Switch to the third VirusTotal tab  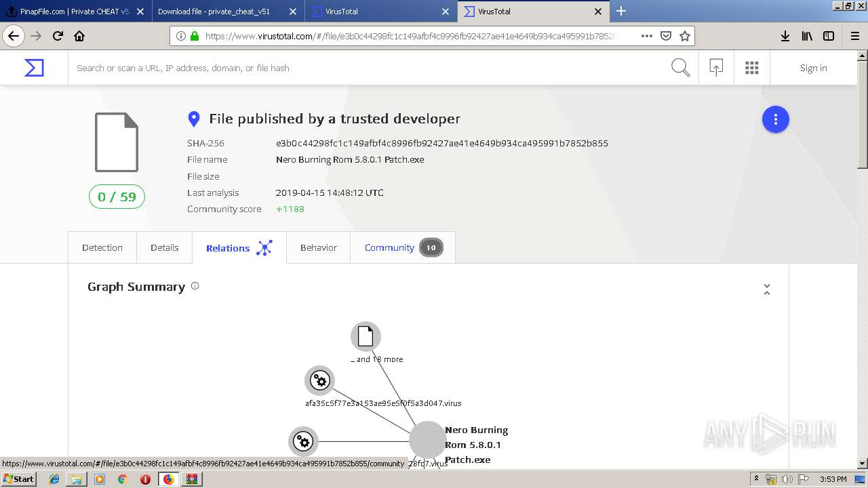[x=380, y=11]
